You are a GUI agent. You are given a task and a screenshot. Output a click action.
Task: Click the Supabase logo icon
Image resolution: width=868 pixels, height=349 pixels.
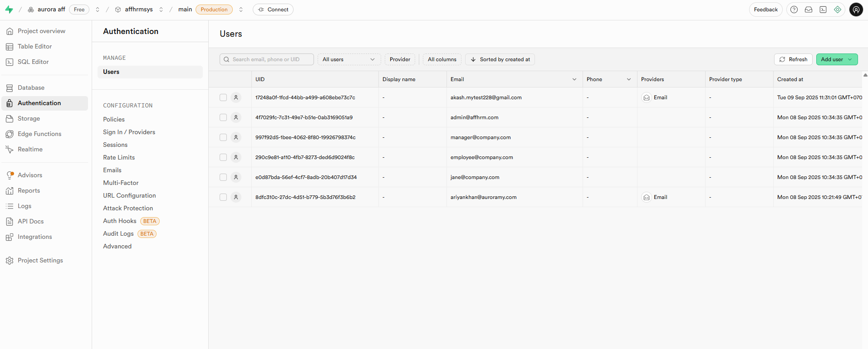pos(9,10)
